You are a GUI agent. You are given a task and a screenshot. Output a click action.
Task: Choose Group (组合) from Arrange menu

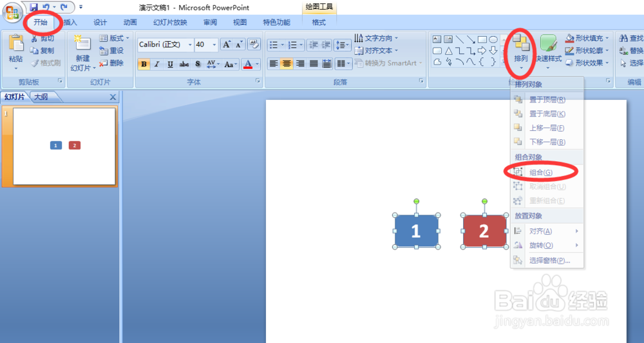(547, 172)
